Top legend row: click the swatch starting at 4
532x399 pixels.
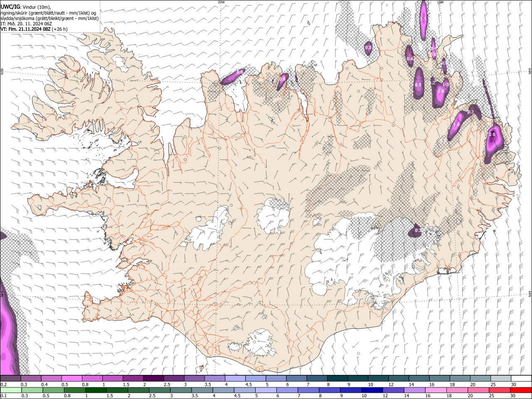[235, 378]
